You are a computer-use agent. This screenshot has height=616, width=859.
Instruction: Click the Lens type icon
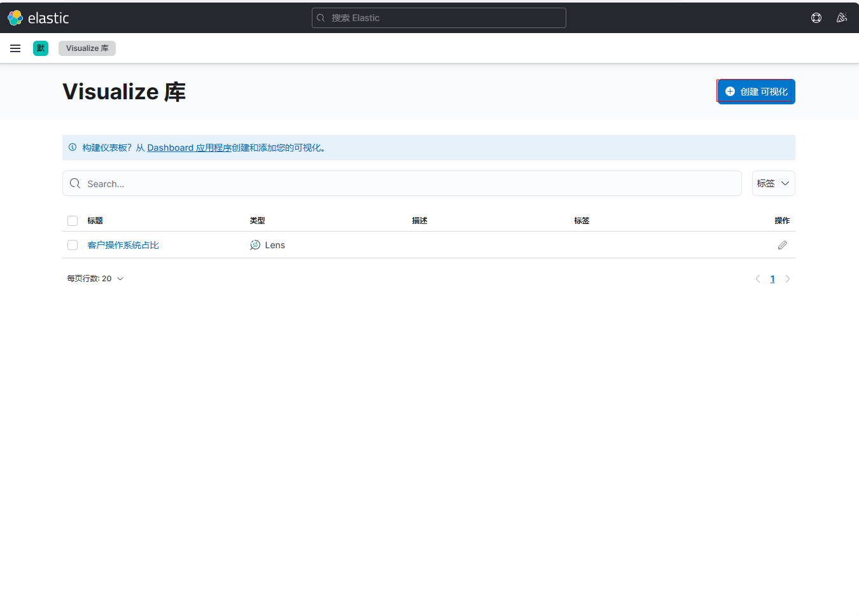[255, 245]
